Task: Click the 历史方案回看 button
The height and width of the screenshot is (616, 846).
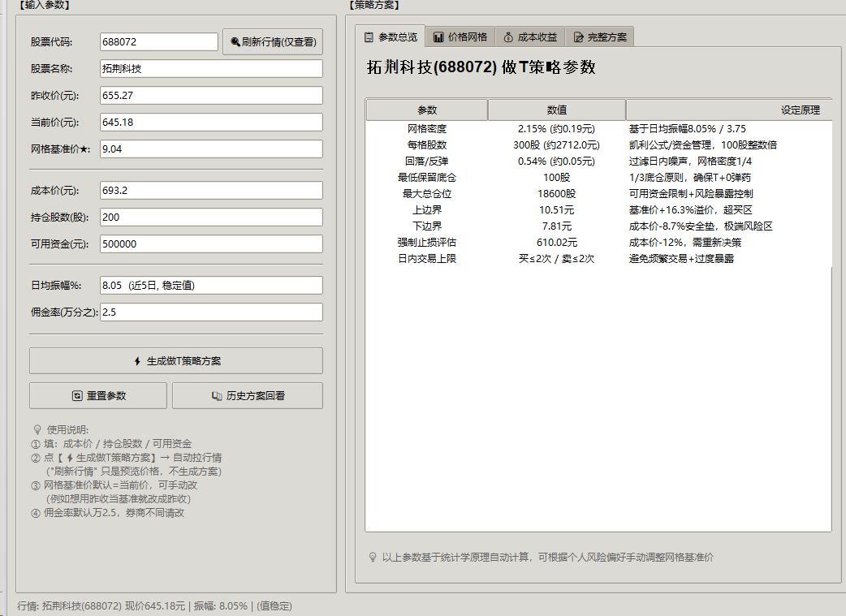Action: tap(248, 396)
